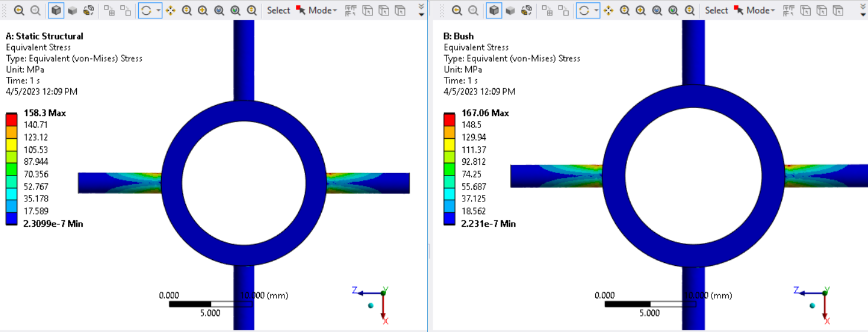Click Smart Select icon in Static Structural toolbar
The image size is (868, 332).
tap(351, 11)
